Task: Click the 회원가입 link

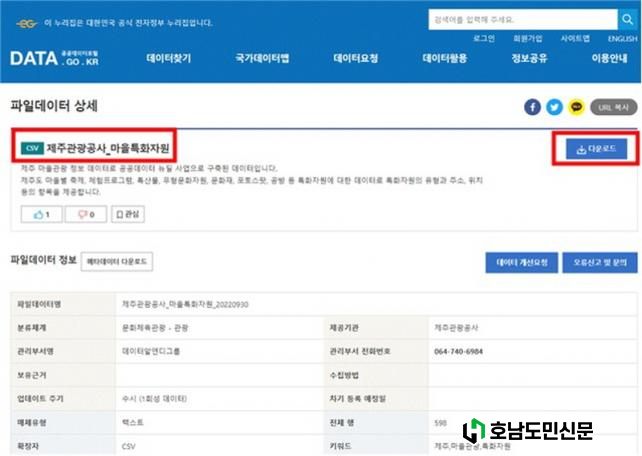Action: point(528,38)
